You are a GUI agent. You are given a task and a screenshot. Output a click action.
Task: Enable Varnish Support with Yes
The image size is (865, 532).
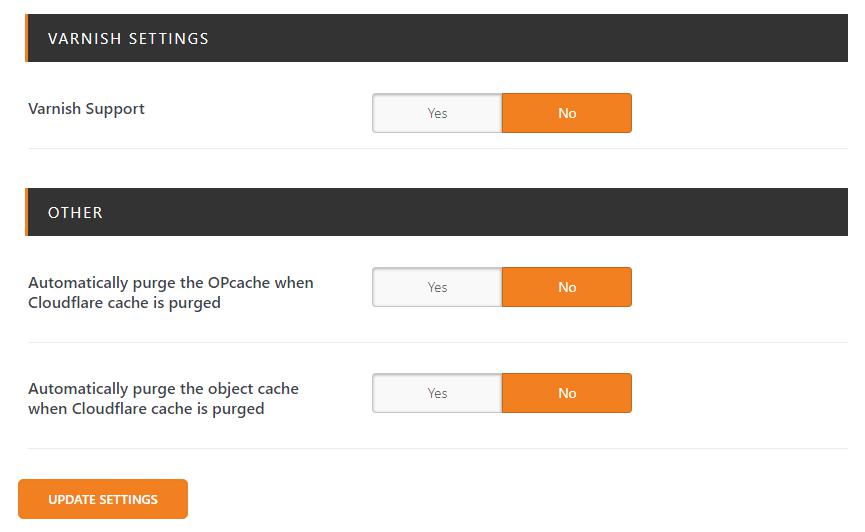(437, 113)
